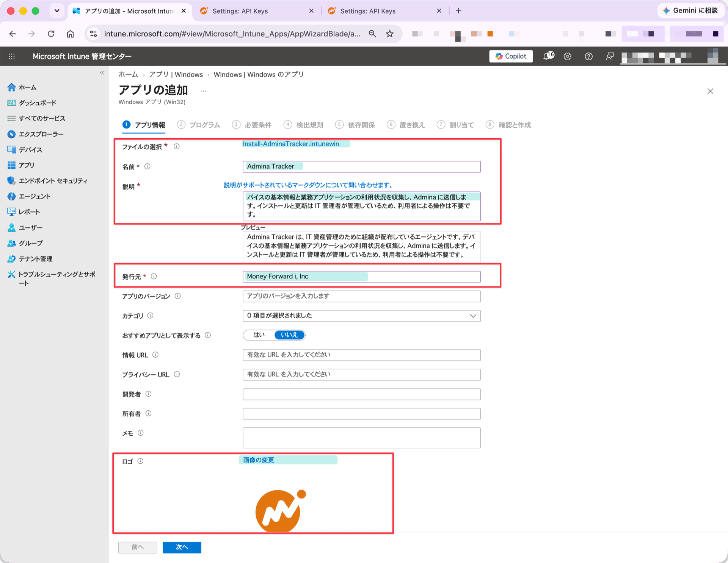Open the Copilot panel
The image size is (728, 563).
[511, 56]
